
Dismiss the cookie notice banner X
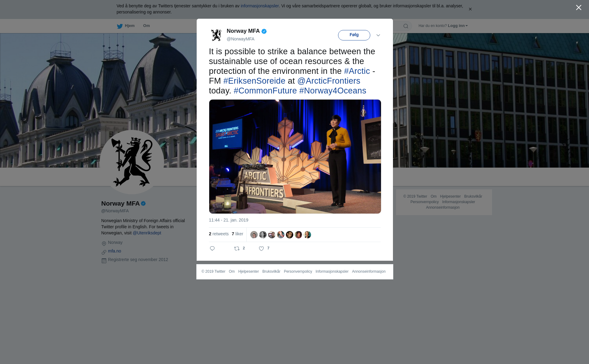(x=470, y=9)
